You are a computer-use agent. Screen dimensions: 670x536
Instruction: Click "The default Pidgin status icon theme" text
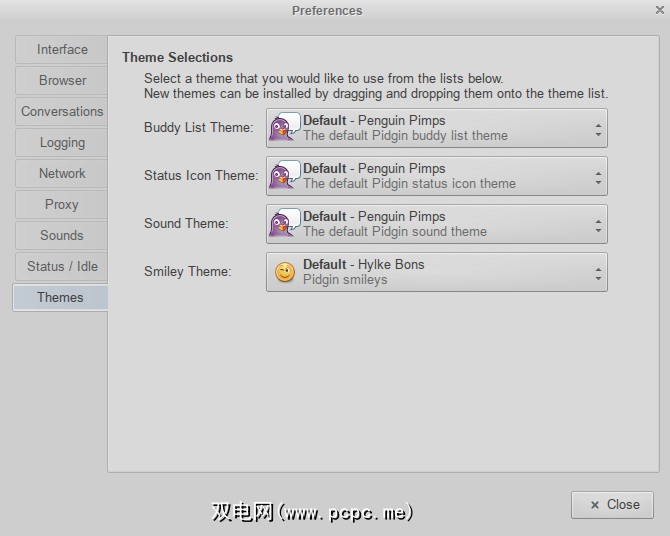tap(409, 183)
